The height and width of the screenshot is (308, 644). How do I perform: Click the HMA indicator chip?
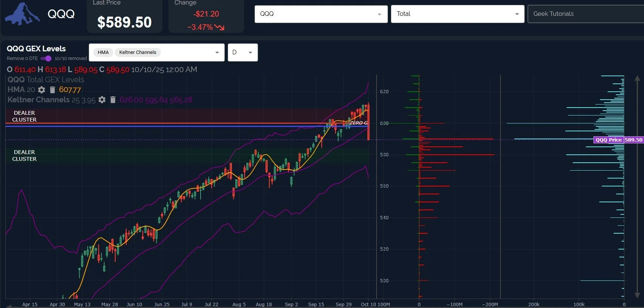(x=103, y=52)
